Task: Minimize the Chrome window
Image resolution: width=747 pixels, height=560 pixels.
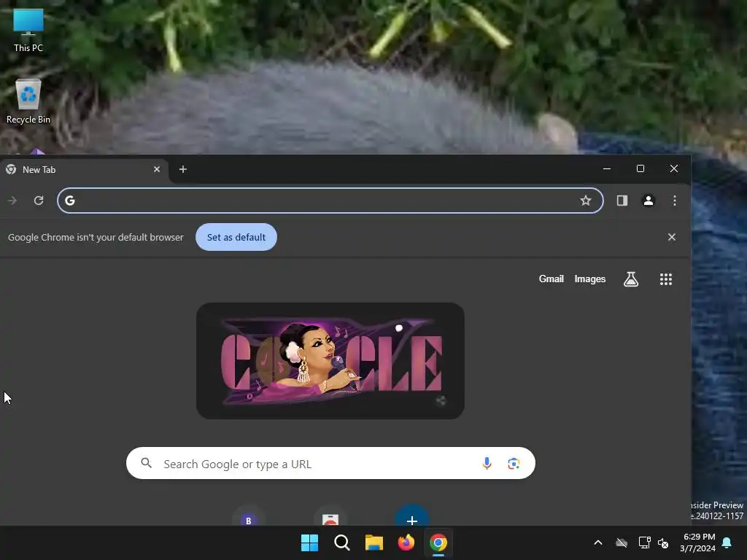Action: click(x=607, y=168)
